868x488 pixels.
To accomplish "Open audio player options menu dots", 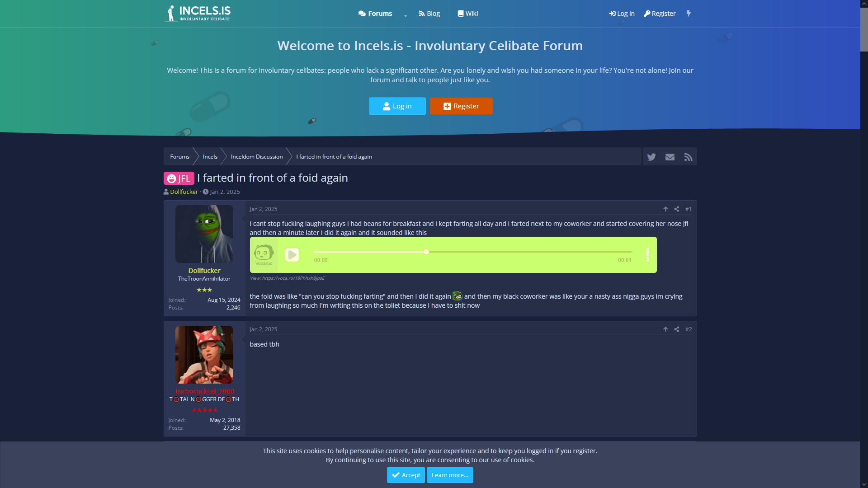I will (647, 254).
